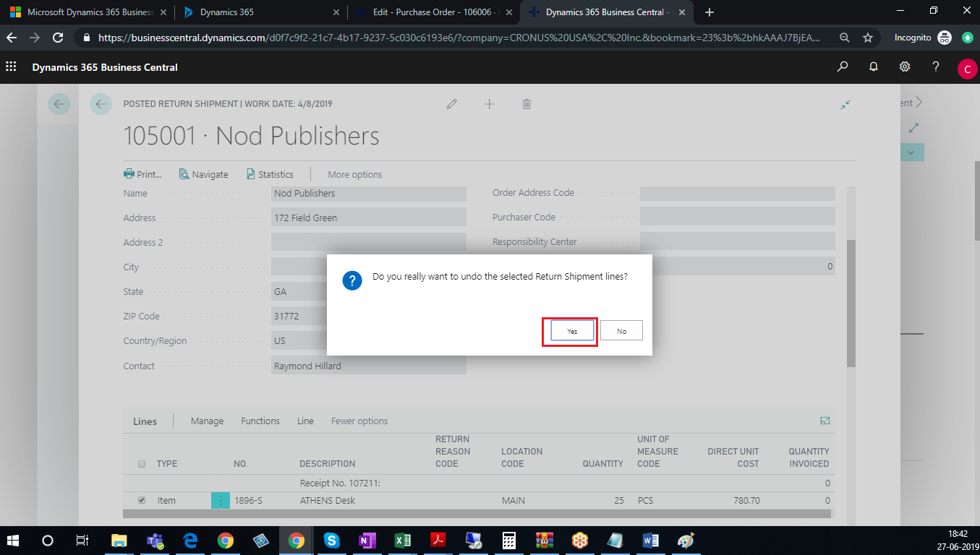Sort by the Description column header
This screenshot has width=980, height=555.
(x=328, y=464)
